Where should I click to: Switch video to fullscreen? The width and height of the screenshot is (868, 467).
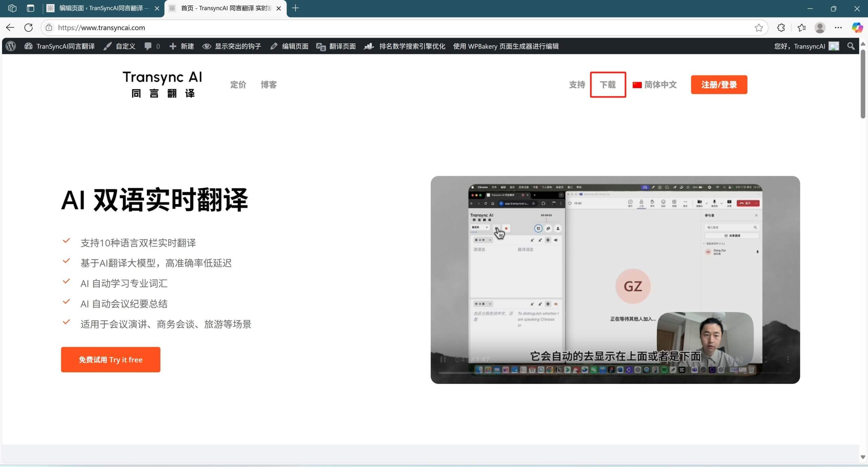tap(763, 359)
